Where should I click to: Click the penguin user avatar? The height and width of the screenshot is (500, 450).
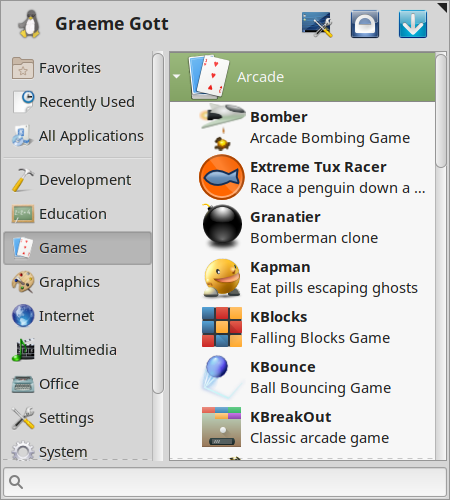click(29, 24)
